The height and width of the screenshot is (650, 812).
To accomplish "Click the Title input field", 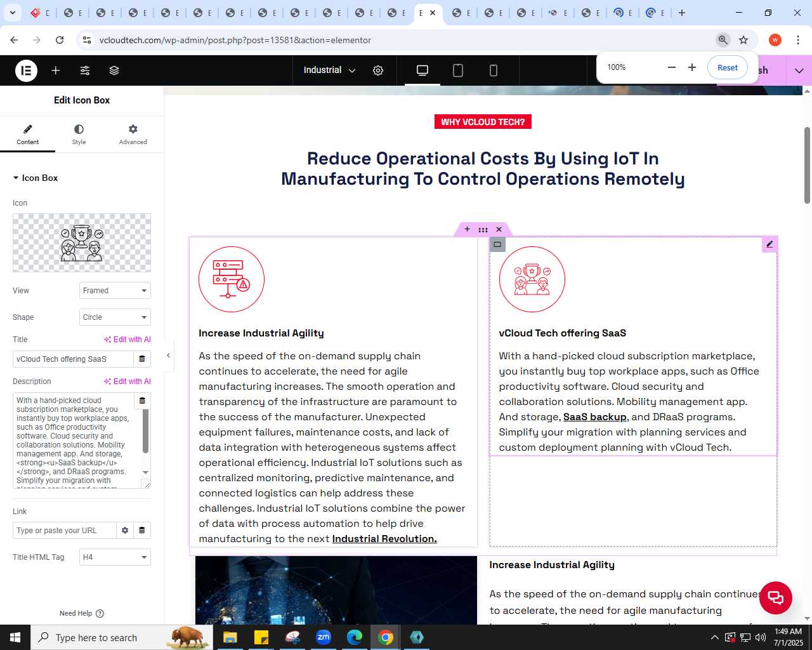I will click(x=73, y=359).
